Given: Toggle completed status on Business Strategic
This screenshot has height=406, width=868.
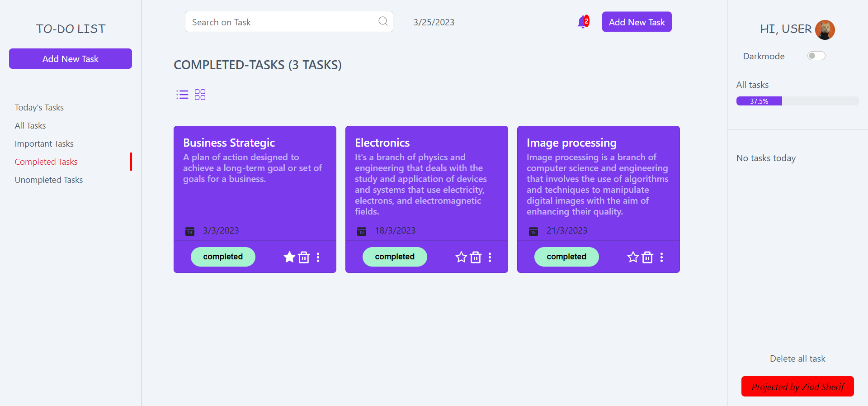Looking at the screenshot, I should tap(223, 257).
